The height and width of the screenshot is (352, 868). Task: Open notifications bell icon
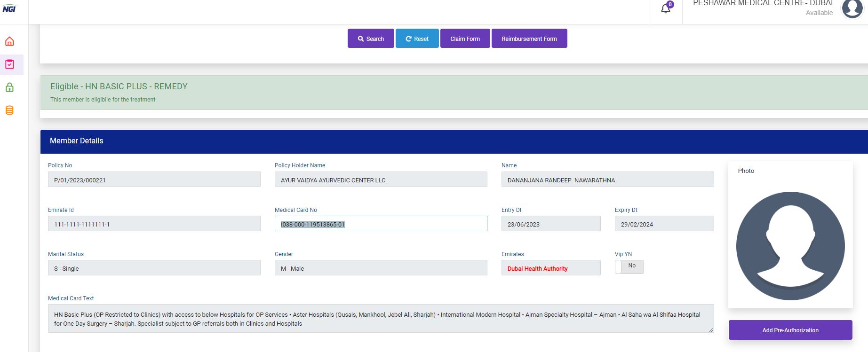coord(666,8)
